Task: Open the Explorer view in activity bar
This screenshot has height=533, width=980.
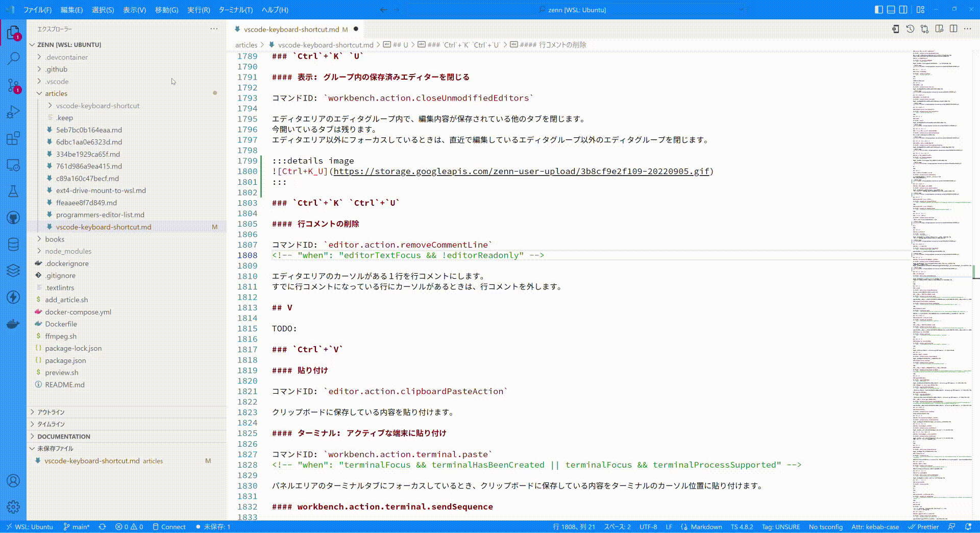Action: click(x=13, y=33)
